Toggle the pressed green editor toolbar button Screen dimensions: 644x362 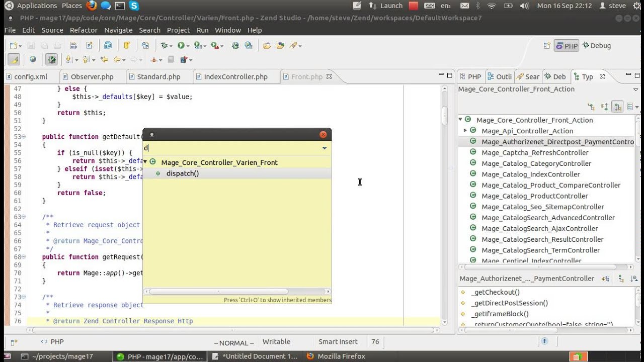51,59
